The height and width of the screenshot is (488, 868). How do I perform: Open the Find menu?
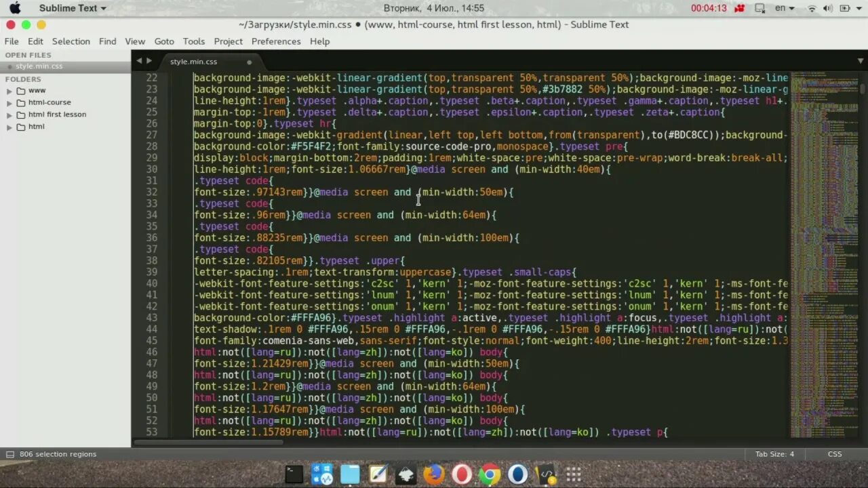(x=108, y=41)
